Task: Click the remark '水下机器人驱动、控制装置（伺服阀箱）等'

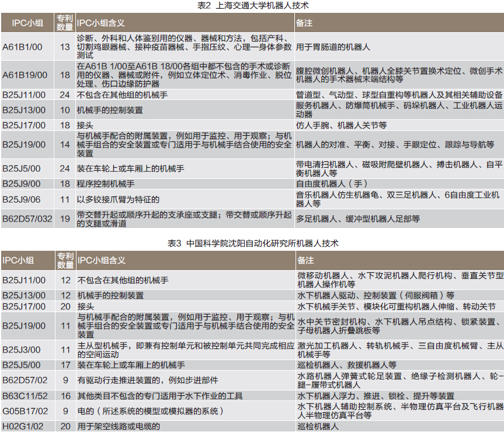Action: (376, 295)
